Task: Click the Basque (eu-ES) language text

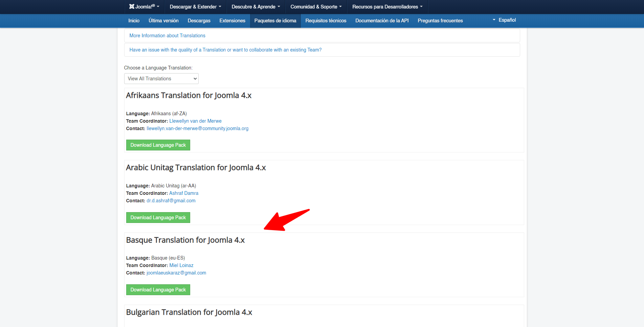Action: 168,258
